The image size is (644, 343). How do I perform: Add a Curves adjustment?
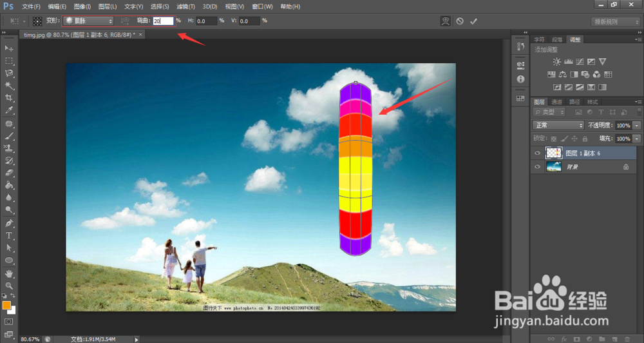580,62
